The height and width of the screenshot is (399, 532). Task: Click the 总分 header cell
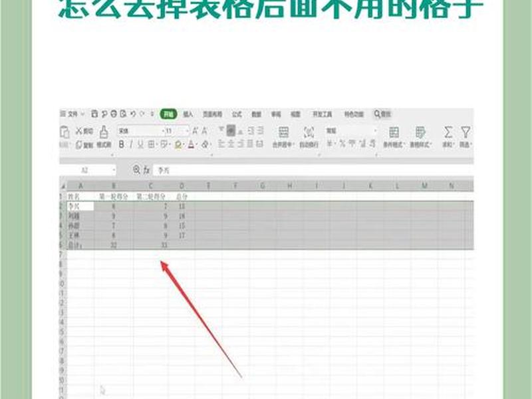tap(182, 196)
